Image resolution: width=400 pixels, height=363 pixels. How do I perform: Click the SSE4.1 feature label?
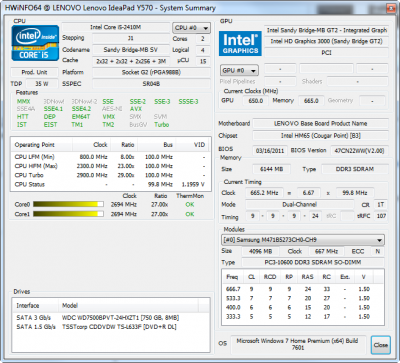pos(53,109)
